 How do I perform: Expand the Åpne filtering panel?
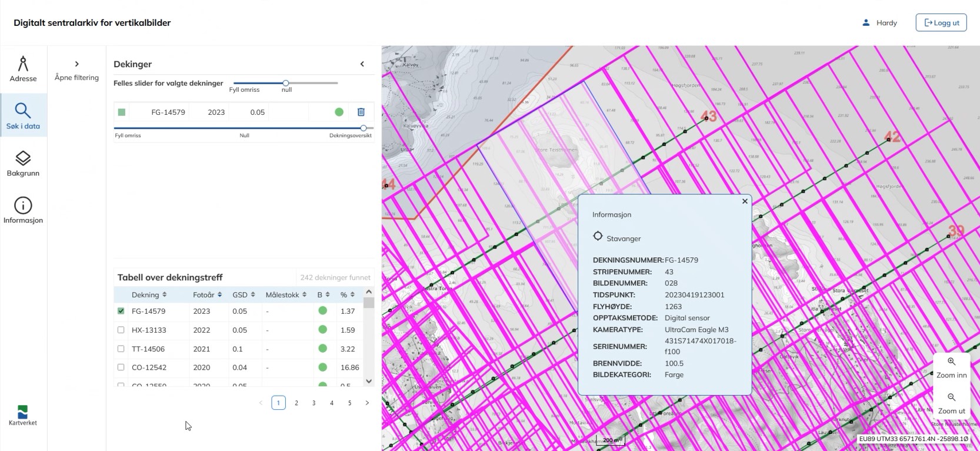tap(76, 69)
